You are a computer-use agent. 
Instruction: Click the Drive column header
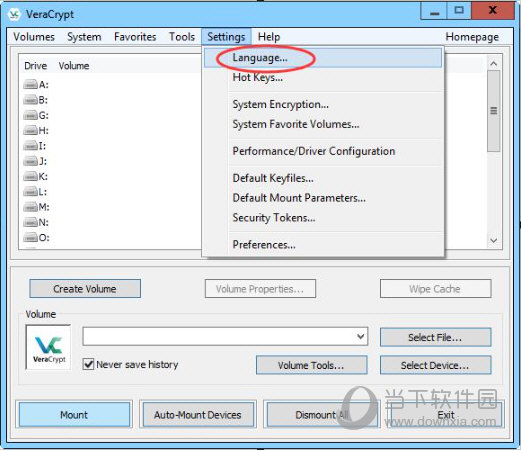(36, 66)
